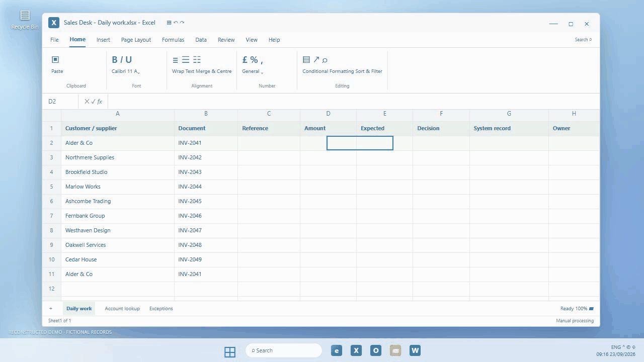The width and height of the screenshot is (644, 362).
Task: Confirm the entry with the formula bar checkmark
Action: (x=93, y=102)
